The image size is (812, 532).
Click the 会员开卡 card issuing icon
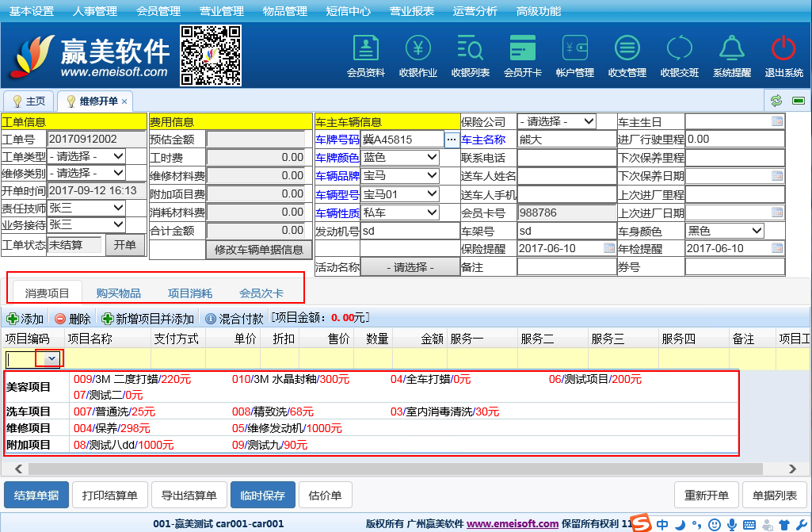tap(523, 55)
